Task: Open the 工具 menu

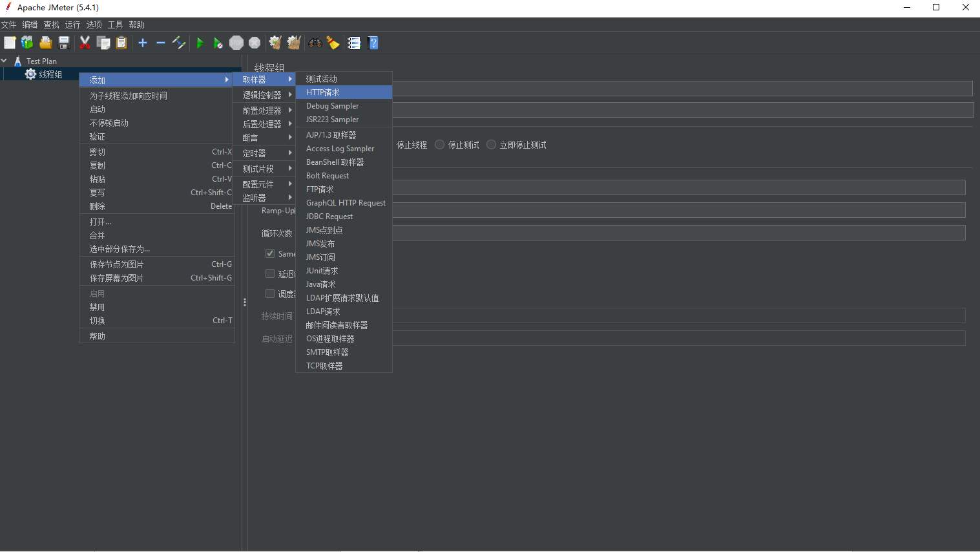Action: pyautogui.click(x=115, y=25)
